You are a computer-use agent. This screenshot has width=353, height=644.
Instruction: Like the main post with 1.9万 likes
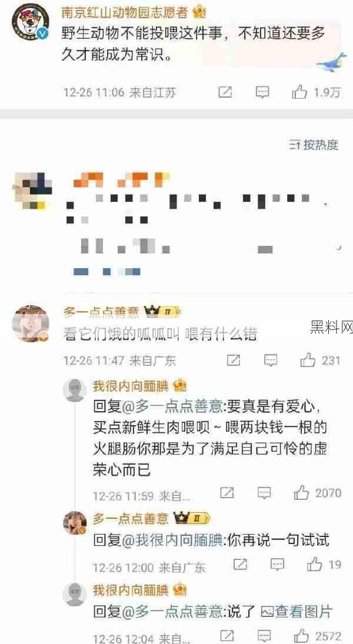(x=316, y=92)
